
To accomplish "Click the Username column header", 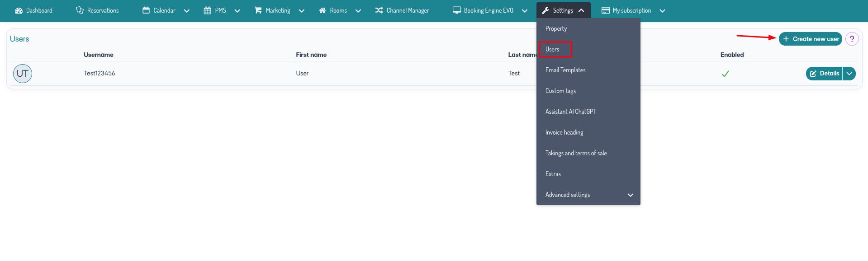I will pos(99,55).
